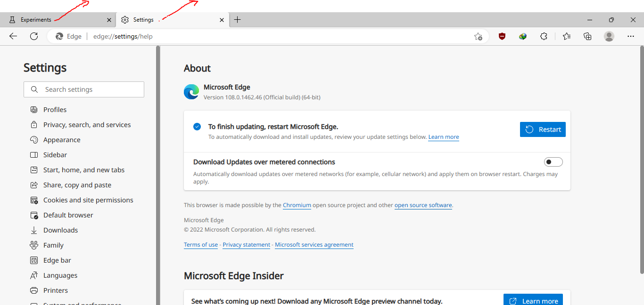Toggle Download Updates over metered connections

point(553,162)
